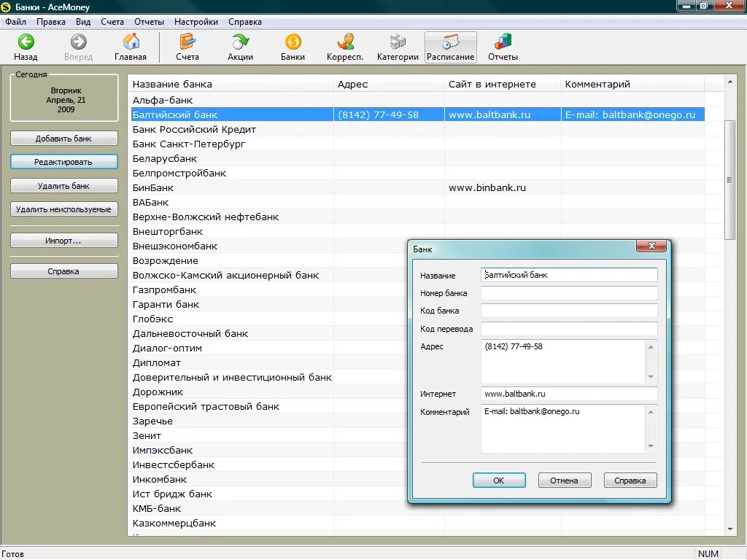Image resolution: width=747 pixels, height=560 pixels.
Task: Click the bank list scroll-up arrow
Action: (730, 82)
